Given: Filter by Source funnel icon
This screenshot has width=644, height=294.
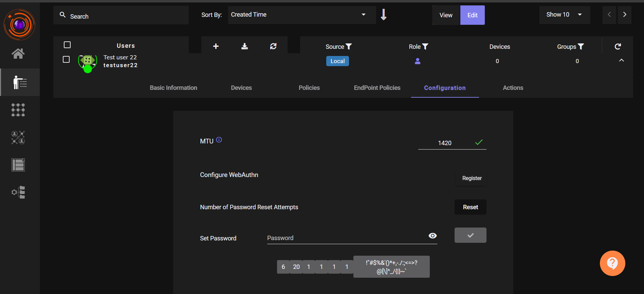Looking at the screenshot, I should pyautogui.click(x=349, y=46).
